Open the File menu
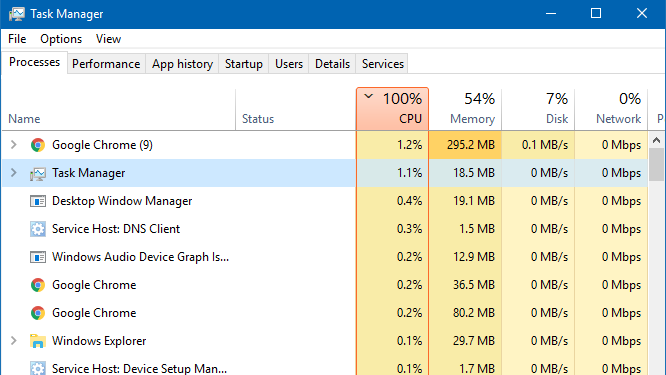Screen dimensions: 666x375 (x=17, y=39)
